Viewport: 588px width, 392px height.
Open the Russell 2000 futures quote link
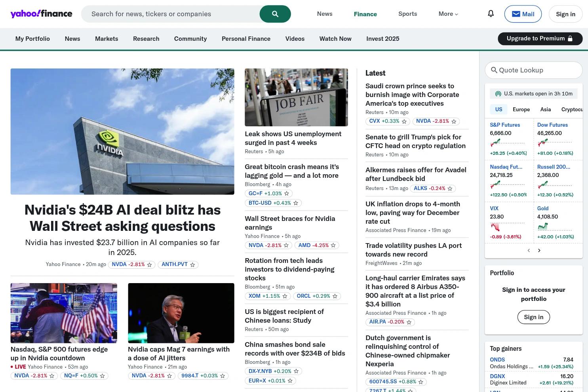point(554,167)
